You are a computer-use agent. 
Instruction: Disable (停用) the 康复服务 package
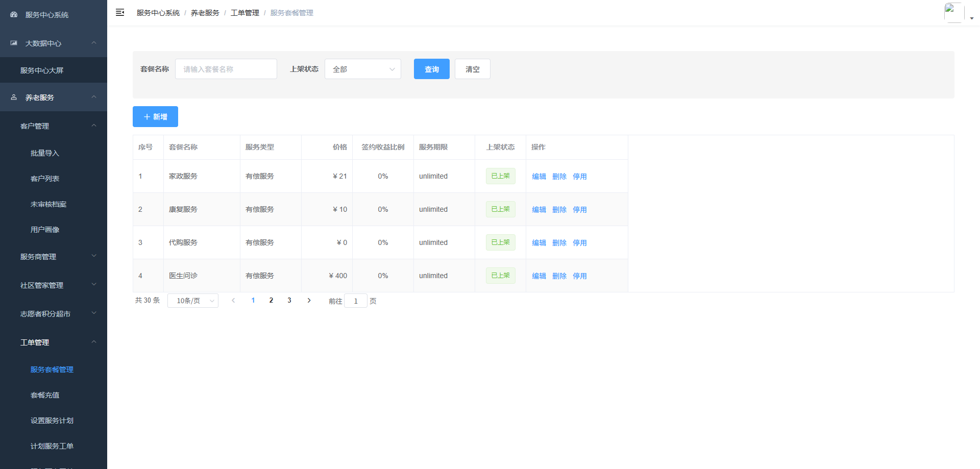[x=580, y=209]
